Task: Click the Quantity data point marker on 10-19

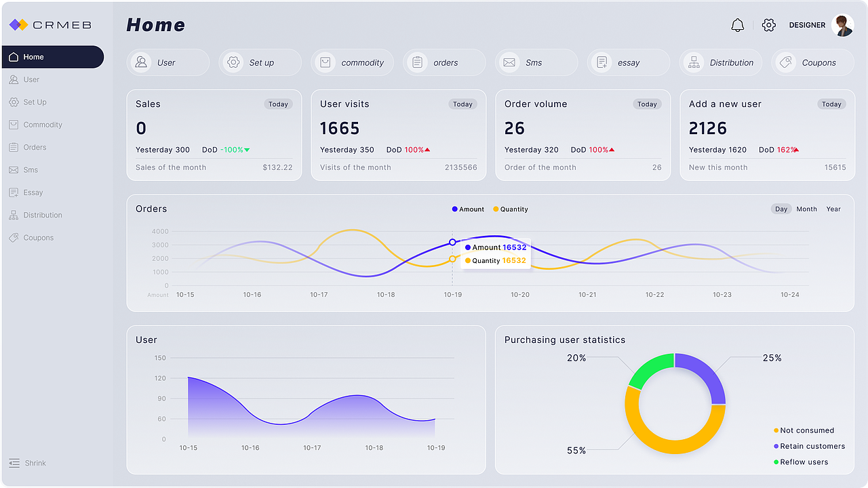Action: click(x=452, y=259)
